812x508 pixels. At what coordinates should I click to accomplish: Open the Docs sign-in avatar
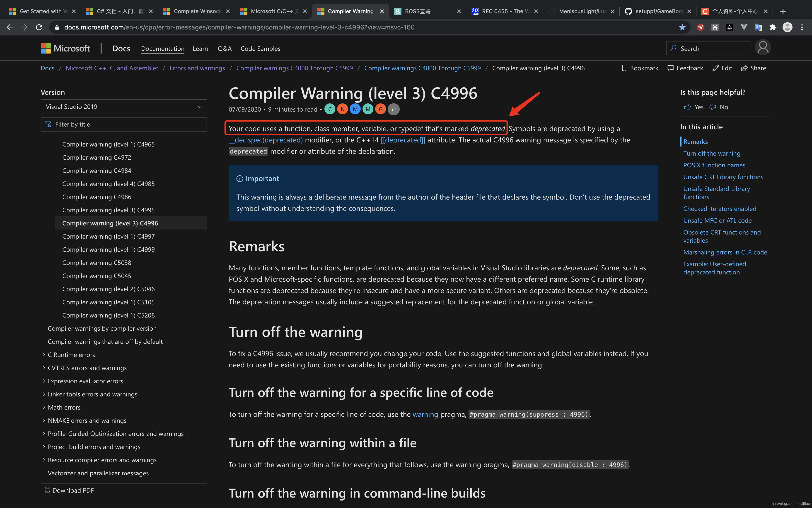(763, 47)
